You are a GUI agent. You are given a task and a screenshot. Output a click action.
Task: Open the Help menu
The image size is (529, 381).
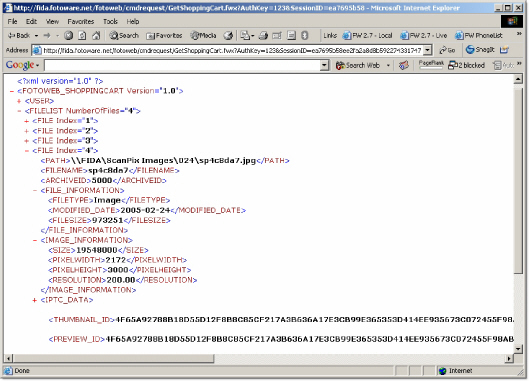coord(133,22)
